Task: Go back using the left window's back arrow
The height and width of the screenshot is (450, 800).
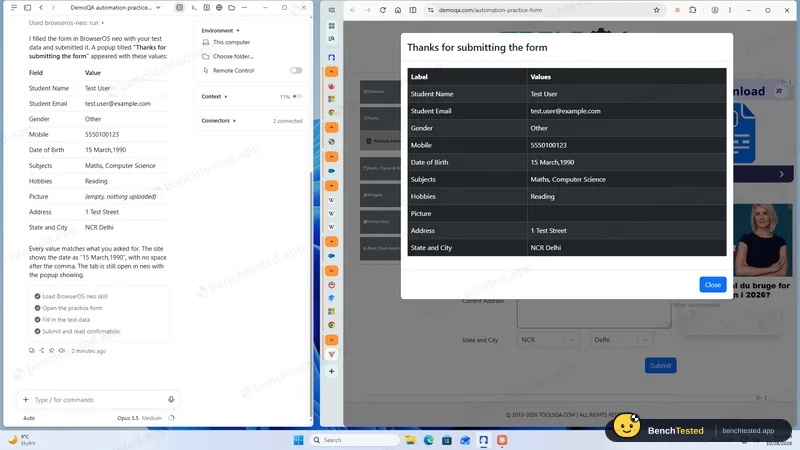Action: [41, 8]
